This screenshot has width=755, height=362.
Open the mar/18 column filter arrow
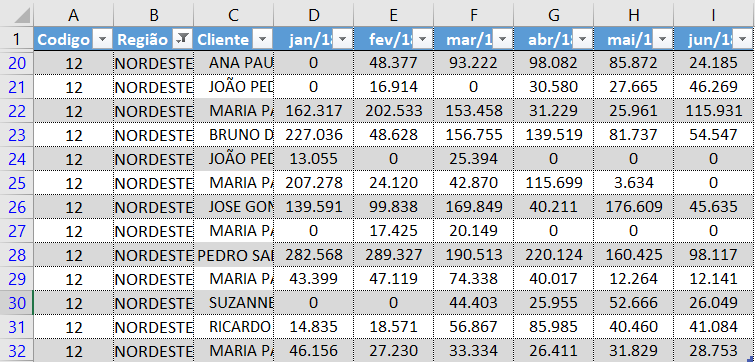[x=502, y=39]
